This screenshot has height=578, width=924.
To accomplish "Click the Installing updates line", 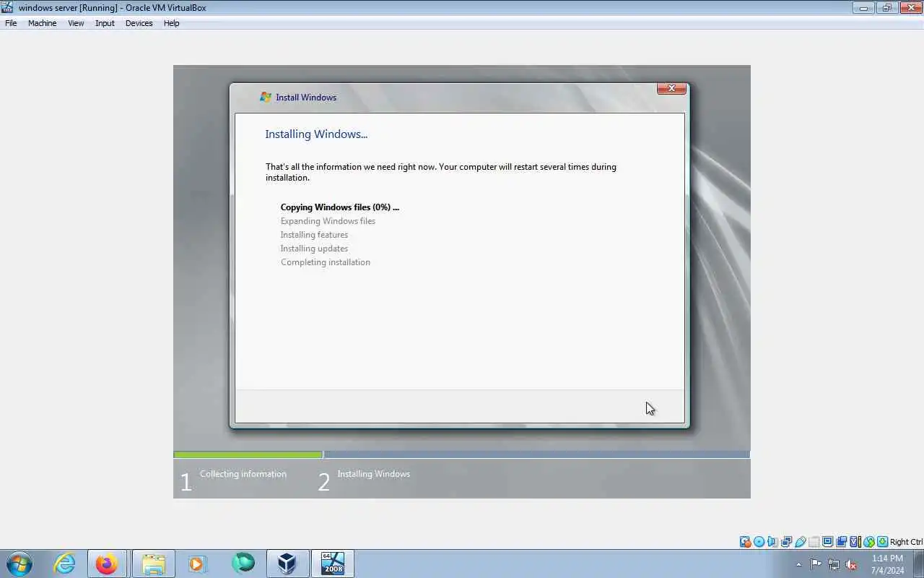I will [314, 249].
